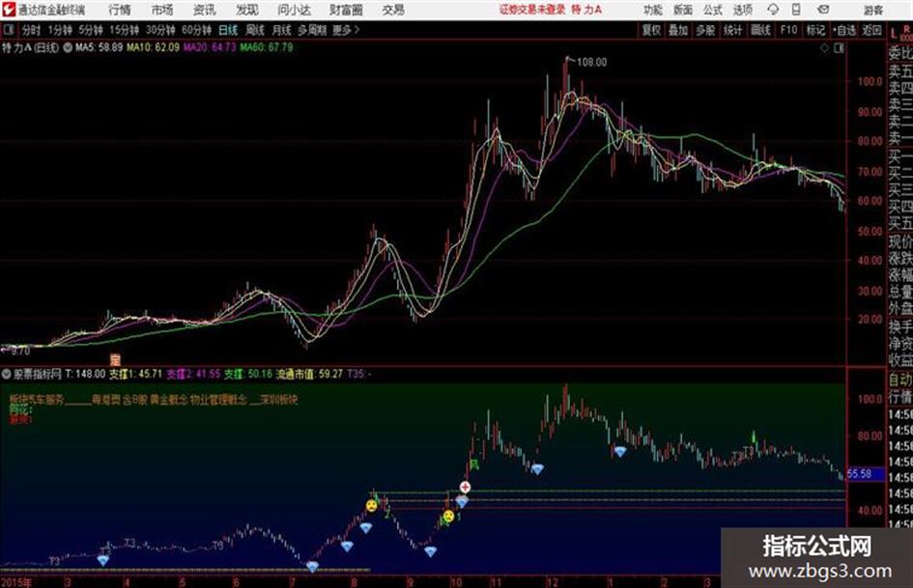Open the 交易 menu

393,10
